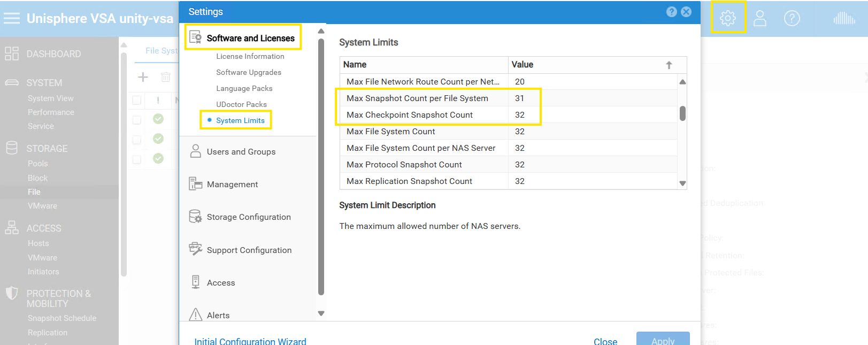Image resolution: width=868 pixels, height=345 pixels.
Task: Switch to the File Systems tab
Action: click(x=162, y=50)
